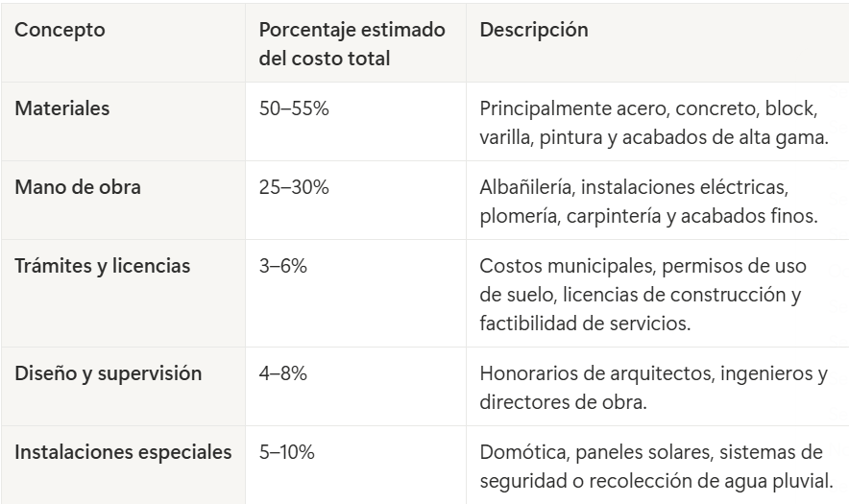
Task: Select the 'Materiales' row label
Action: 62,108
